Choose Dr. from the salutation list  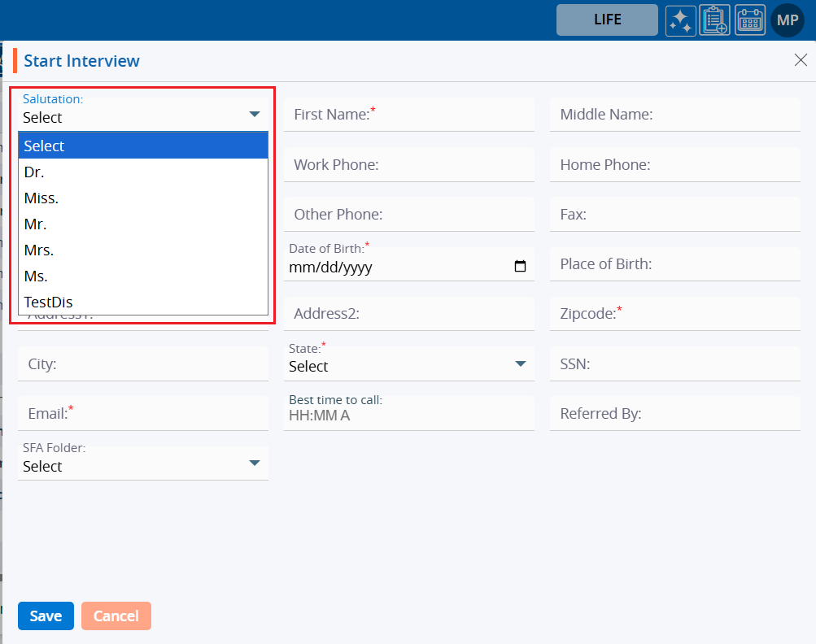click(x=34, y=172)
